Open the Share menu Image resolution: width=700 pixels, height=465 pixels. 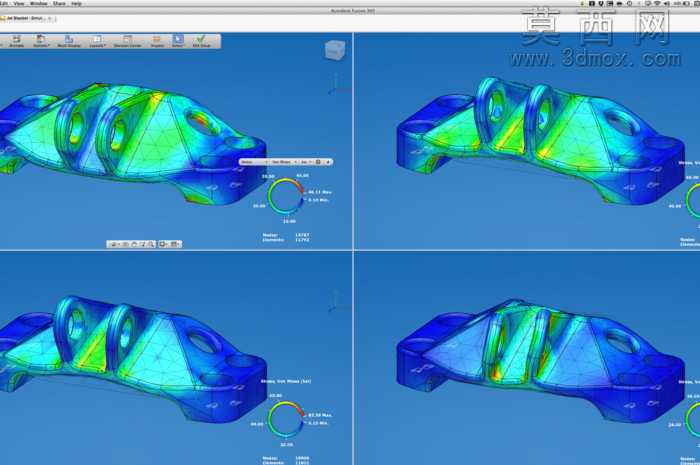59,3
